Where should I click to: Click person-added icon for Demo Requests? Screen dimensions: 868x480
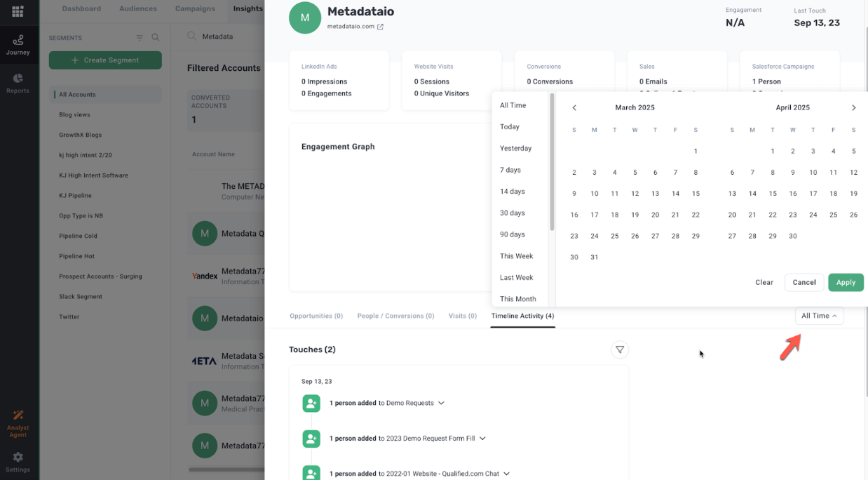pos(311,404)
